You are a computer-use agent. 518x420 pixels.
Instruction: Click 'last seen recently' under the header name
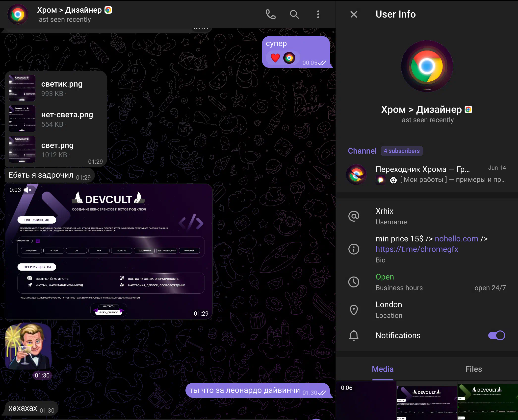[x=64, y=20]
